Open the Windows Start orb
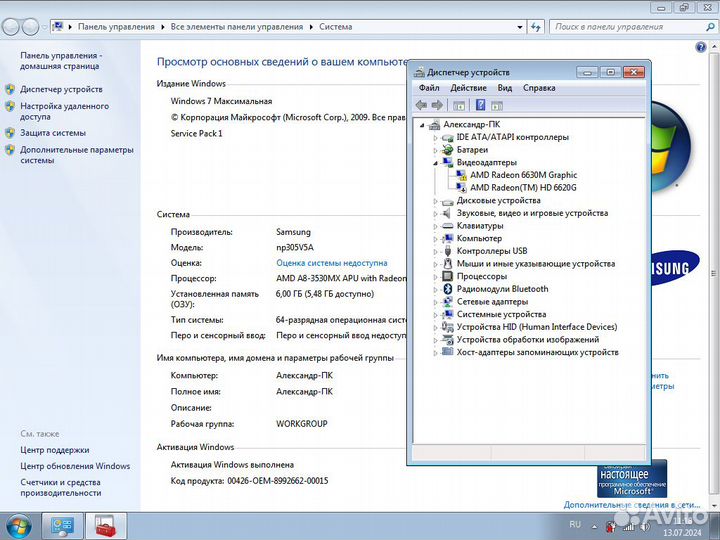 [x=18, y=527]
